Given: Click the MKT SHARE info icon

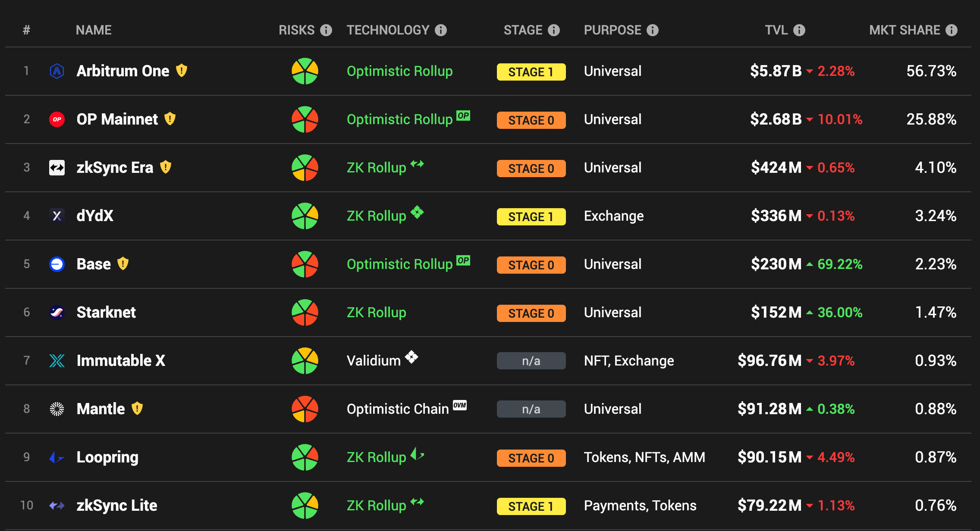Looking at the screenshot, I should tap(952, 30).
